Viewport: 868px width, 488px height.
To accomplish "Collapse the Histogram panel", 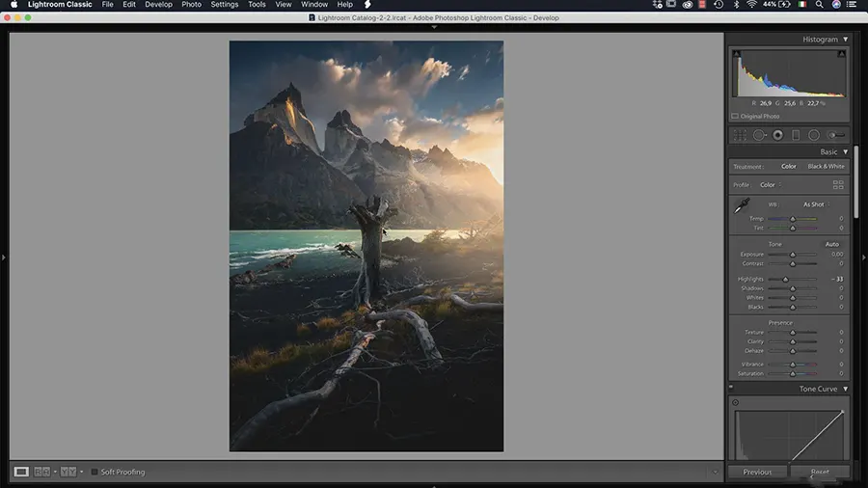I will (846, 40).
